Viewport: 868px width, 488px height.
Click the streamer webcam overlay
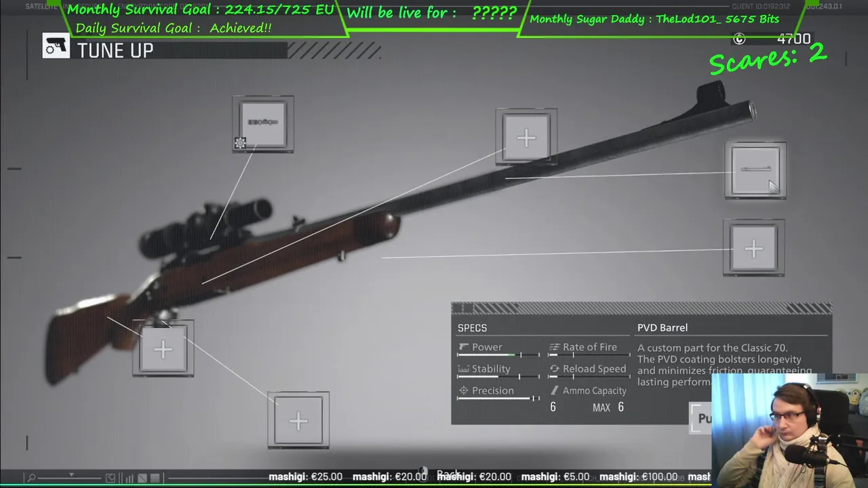pos(789,430)
